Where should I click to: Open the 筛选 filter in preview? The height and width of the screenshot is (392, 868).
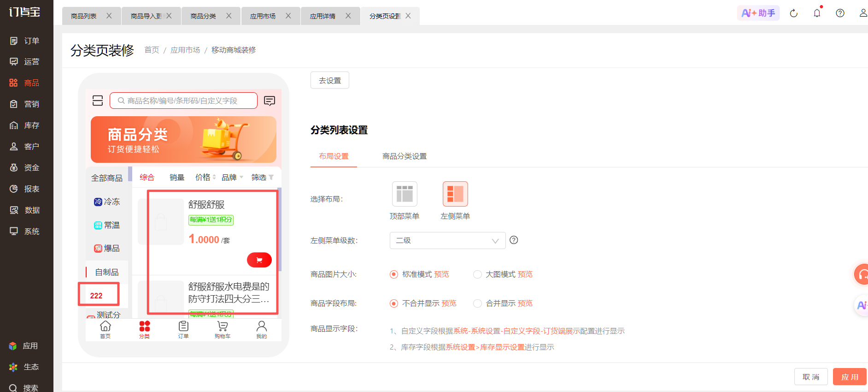pyautogui.click(x=263, y=178)
